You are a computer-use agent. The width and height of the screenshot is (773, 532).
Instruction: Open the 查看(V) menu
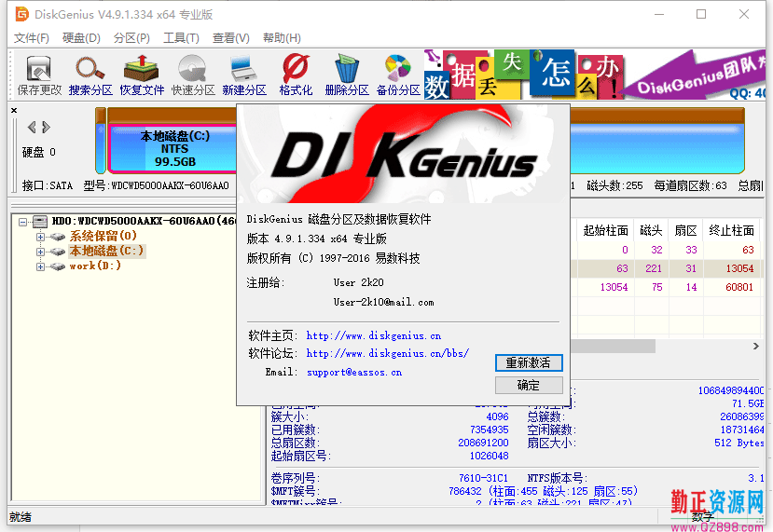(x=230, y=38)
